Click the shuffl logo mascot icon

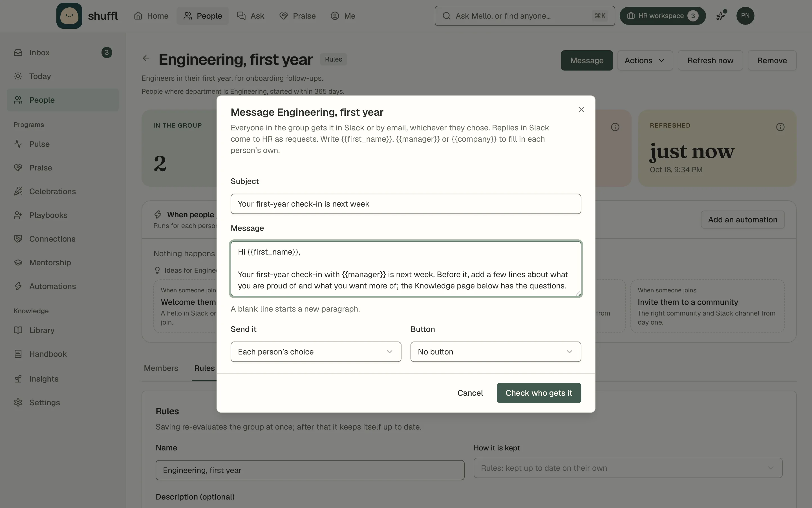69,16
